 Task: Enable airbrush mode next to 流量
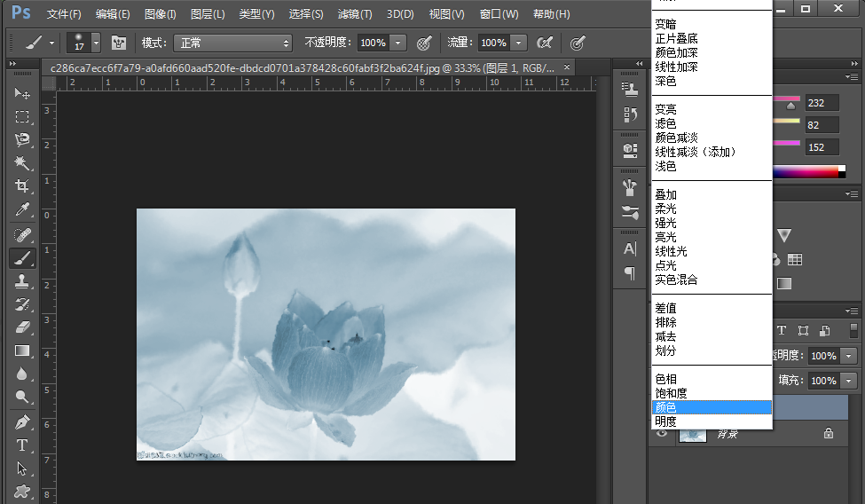[x=546, y=43]
